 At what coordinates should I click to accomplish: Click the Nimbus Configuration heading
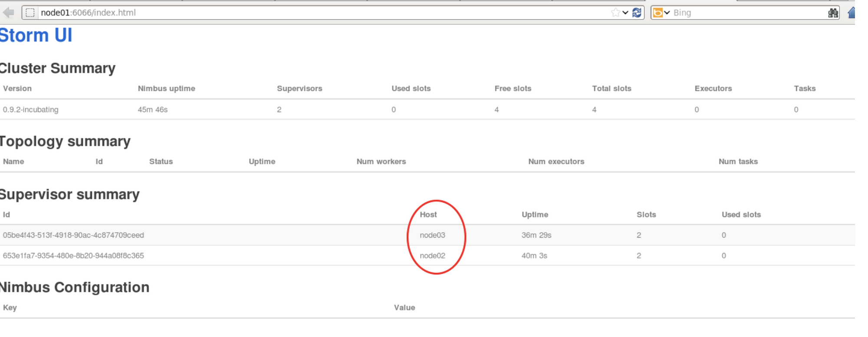coord(75,287)
